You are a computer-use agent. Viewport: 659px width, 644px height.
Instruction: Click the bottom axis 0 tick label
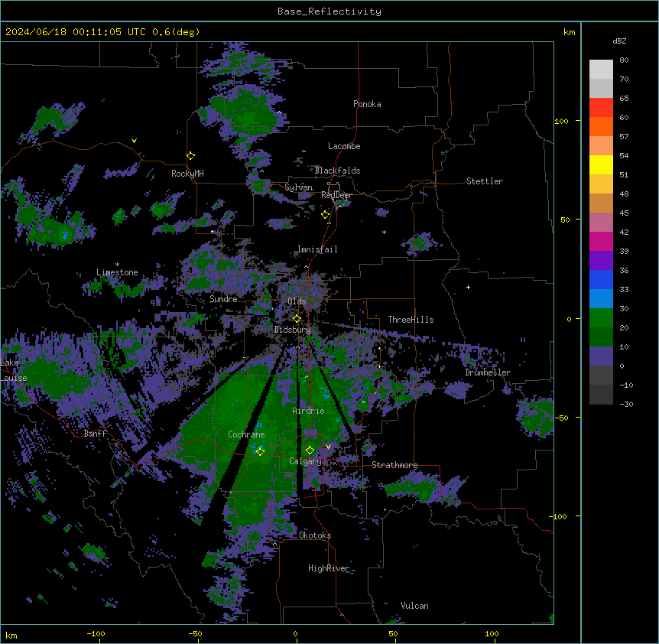click(x=295, y=633)
